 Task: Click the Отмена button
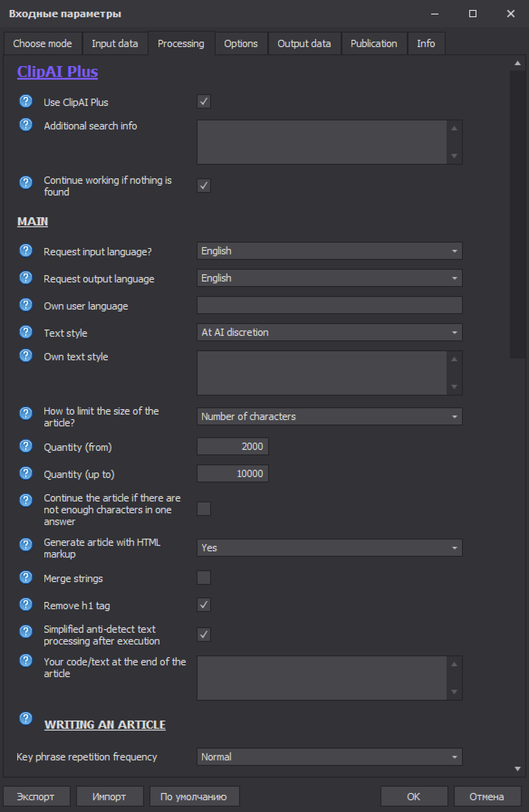[x=487, y=797]
